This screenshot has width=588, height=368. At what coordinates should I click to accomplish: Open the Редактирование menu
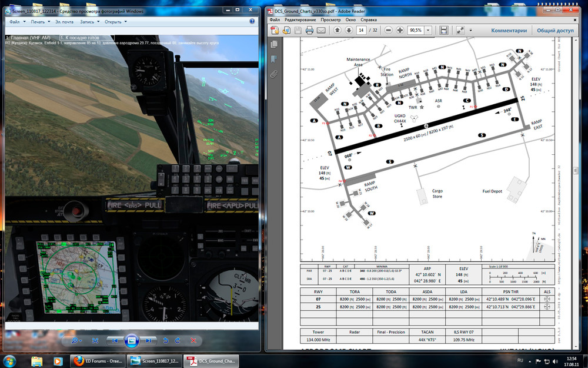point(300,19)
